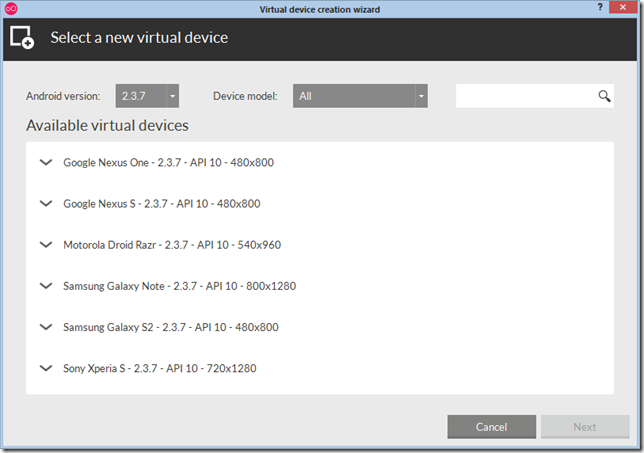The width and height of the screenshot is (644, 453).
Task: Click the Next button
Action: 585,427
